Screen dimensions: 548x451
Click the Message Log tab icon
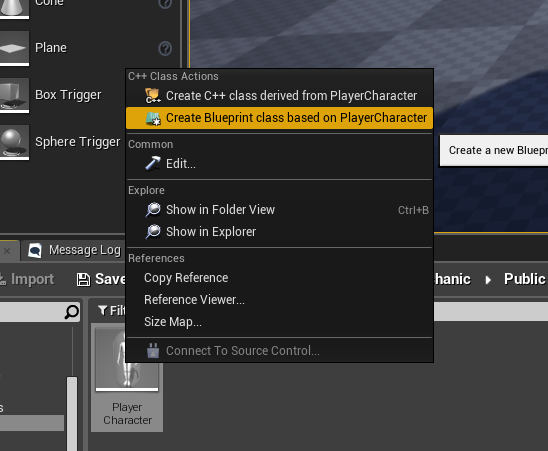coord(35,250)
